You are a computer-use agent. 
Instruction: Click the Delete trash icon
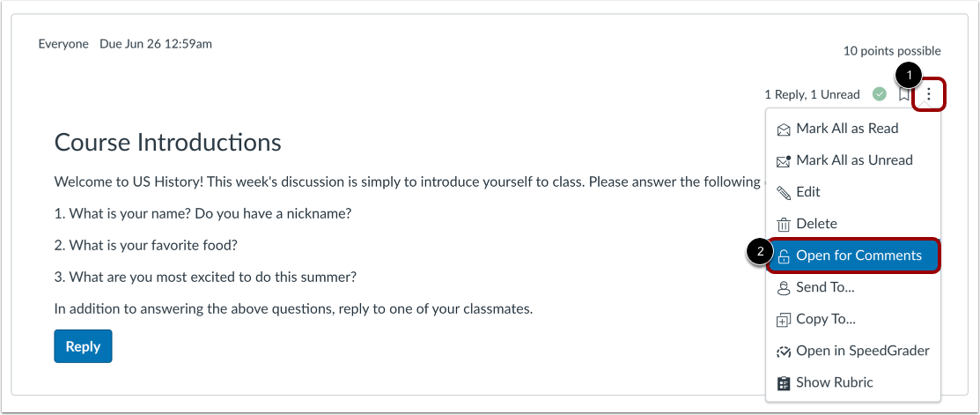tap(783, 225)
